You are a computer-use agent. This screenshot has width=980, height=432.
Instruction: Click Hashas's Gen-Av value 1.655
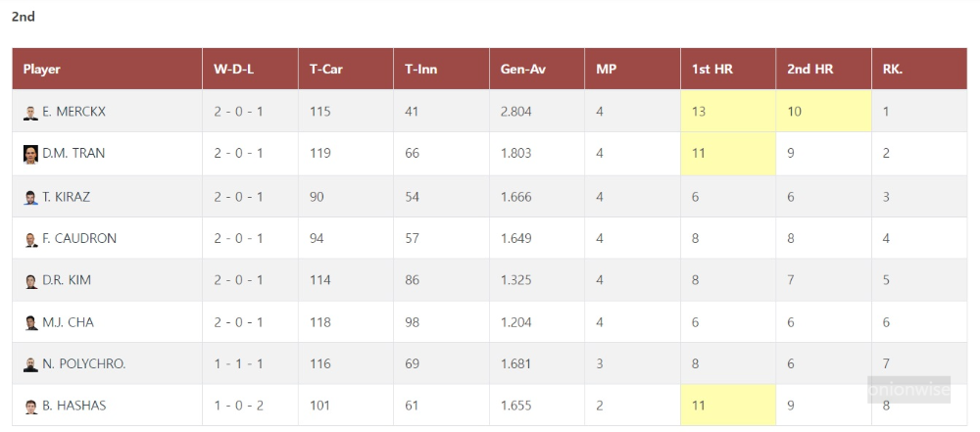(x=516, y=406)
